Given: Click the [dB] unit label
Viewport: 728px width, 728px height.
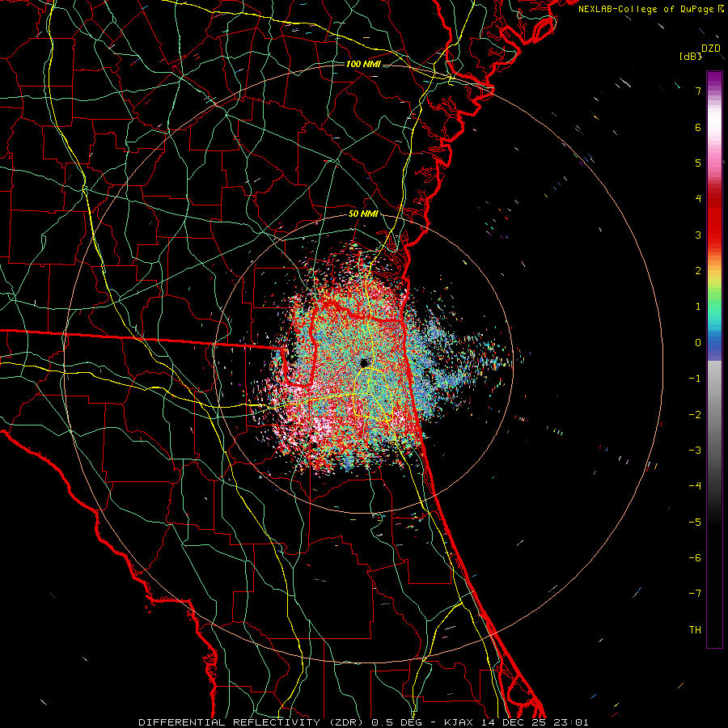Looking at the screenshot, I should click(691, 57).
